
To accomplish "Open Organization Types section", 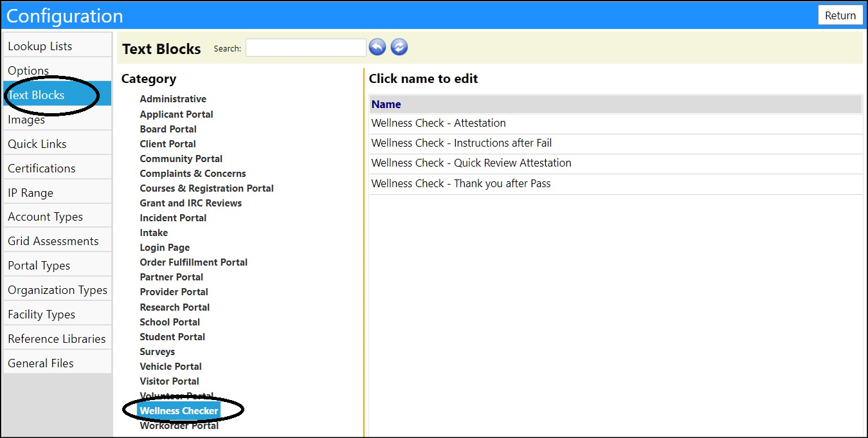I will [57, 290].
